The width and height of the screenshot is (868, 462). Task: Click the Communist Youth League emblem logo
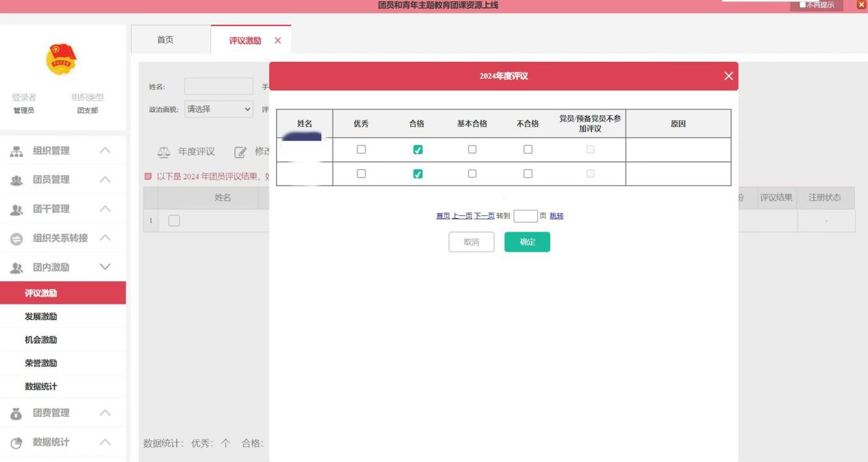click(61, 59)
